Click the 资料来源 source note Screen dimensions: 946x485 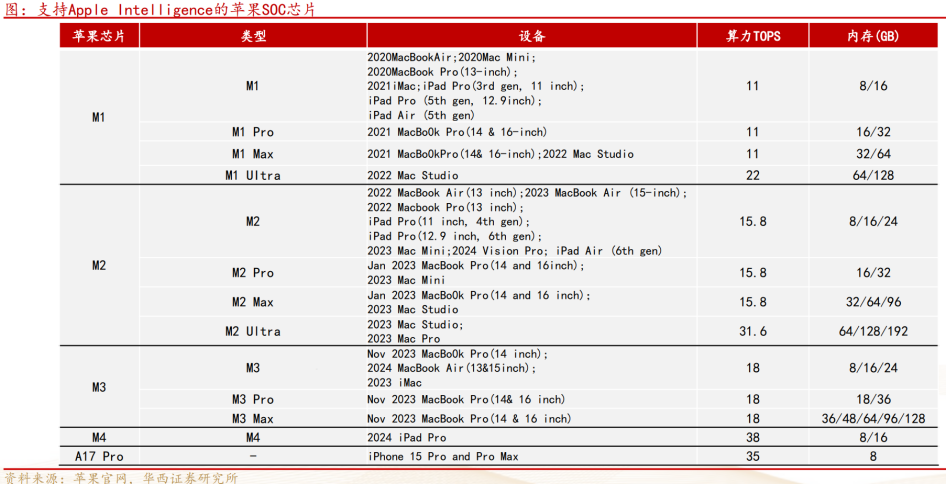pos(121,477)
